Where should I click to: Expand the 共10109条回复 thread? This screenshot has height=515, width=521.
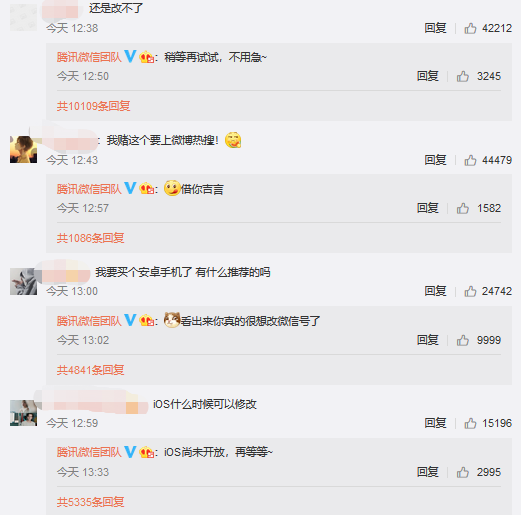93,106
